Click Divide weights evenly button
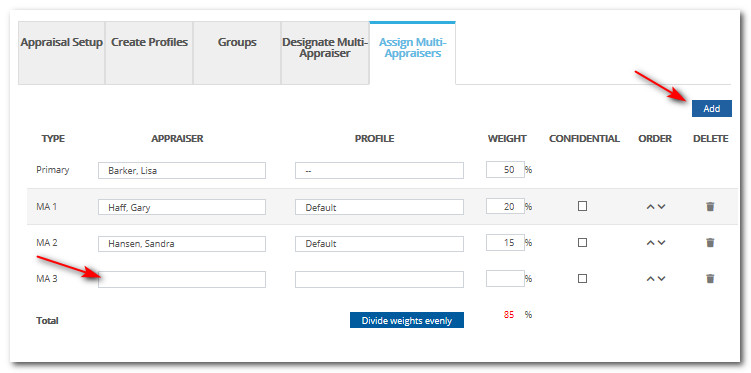This screenshot has height=373, width=751. pos(407,320)
